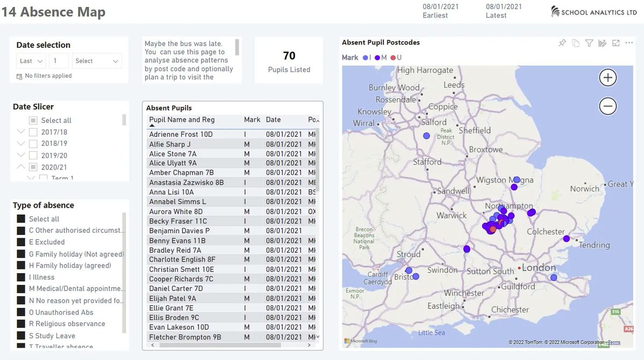644x360 pixels.
Task: Expand the 2018/19 year node
Action: (x=21, y=144)
